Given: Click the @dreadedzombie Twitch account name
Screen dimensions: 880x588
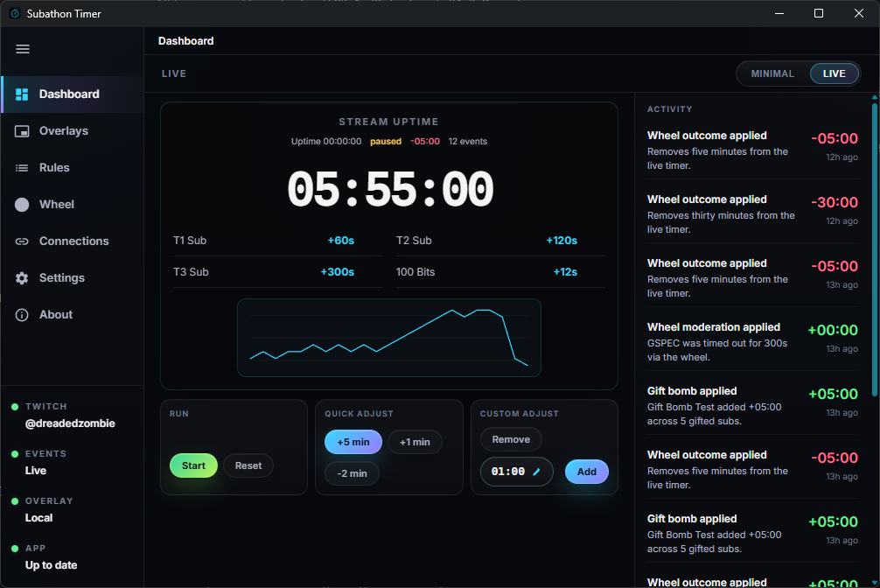Looking at the screenshot, I should 70,423.
